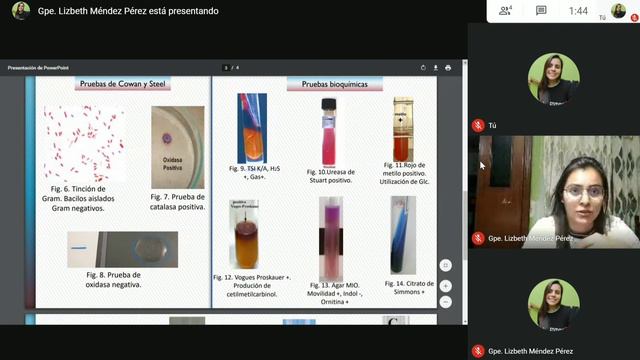Click the name label on the bottom tile

click(531, 351)
